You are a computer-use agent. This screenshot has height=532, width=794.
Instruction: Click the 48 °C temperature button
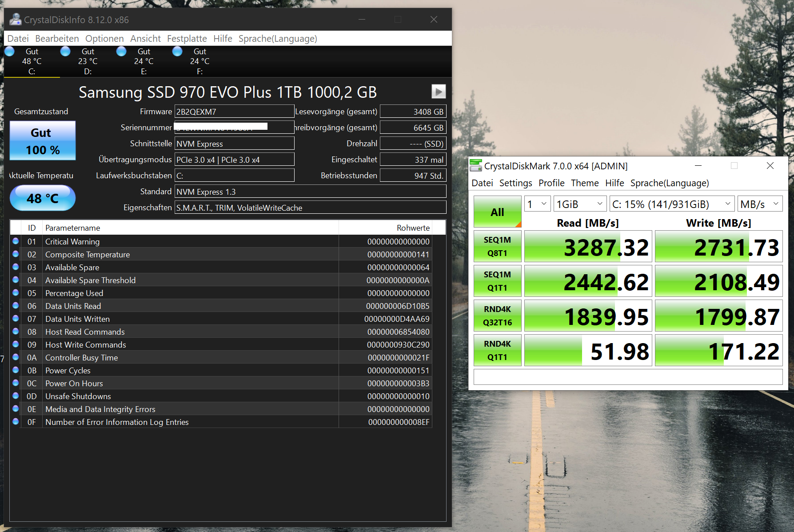pos(43,198)
